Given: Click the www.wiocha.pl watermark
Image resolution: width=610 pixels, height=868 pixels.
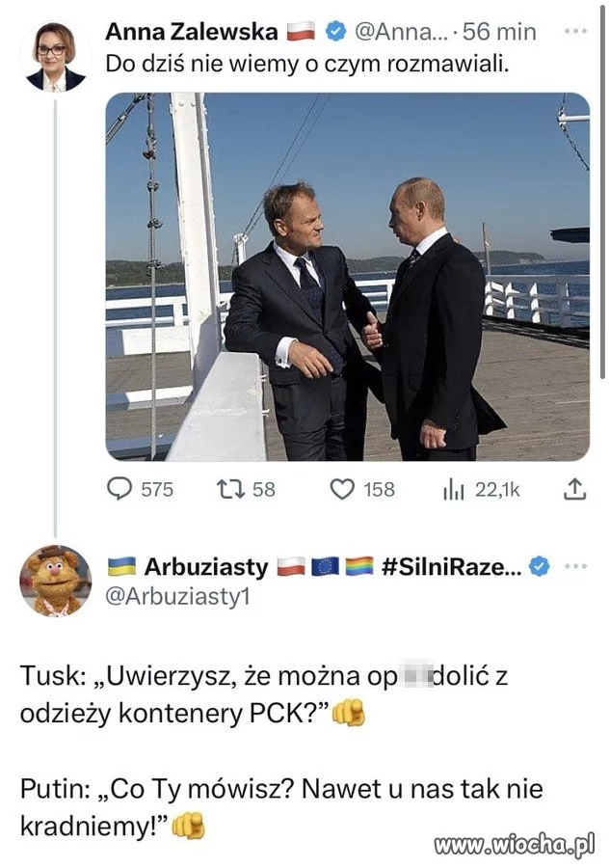Looking at the screenshot, I should click(x=515, y=845).
